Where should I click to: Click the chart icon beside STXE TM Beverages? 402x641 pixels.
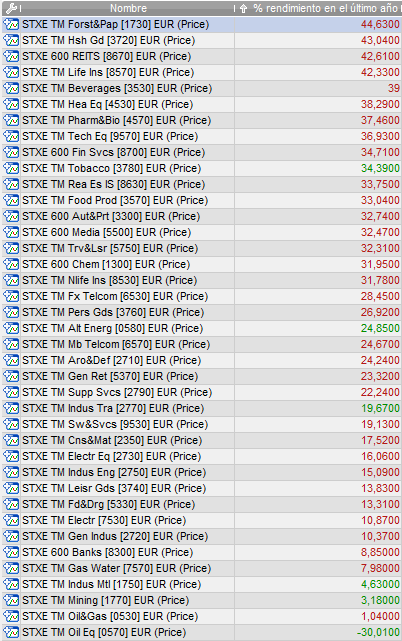[x=11, y=88]
